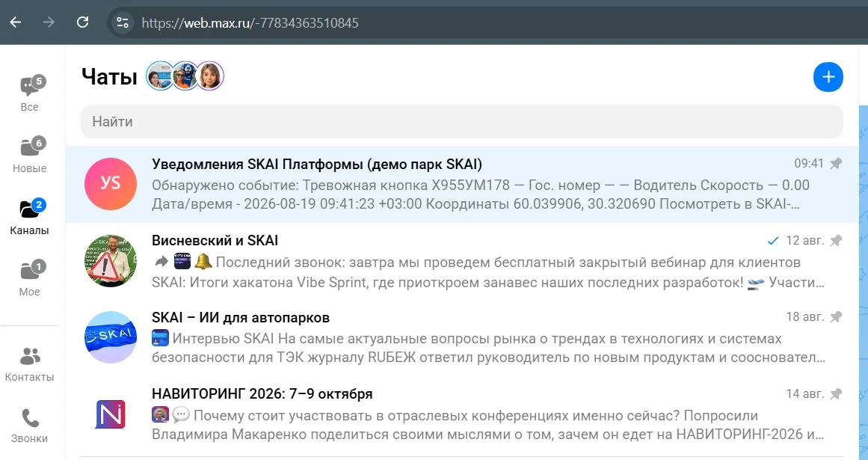
Task: Click the read checkmark next to 12 авг.
Action: point(773,241)
